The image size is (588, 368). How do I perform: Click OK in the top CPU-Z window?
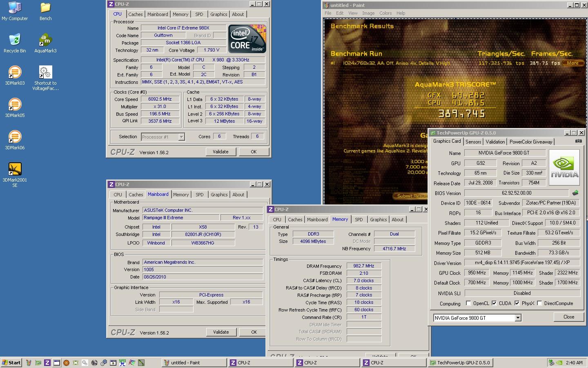pyautogui.click(x=254, y=152)
